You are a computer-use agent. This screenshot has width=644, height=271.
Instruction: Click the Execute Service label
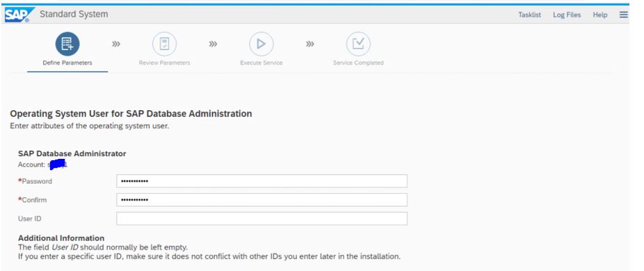[261, 63]
